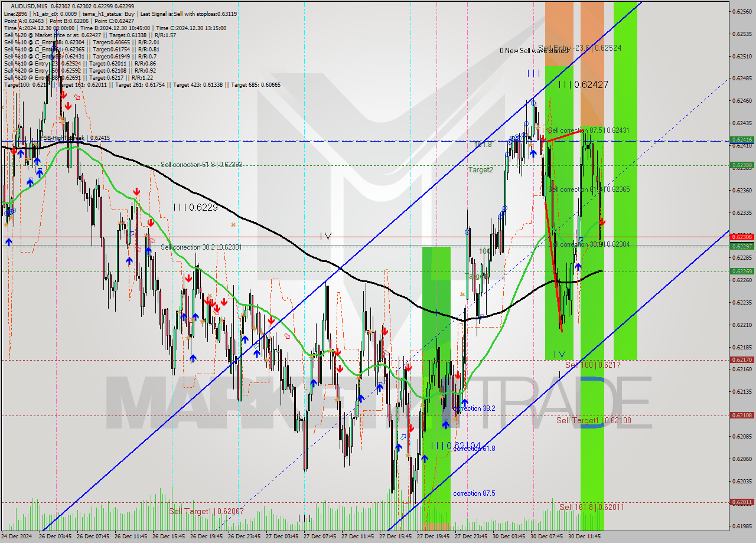Click the '0 New Sell wave started' label
756x543 pixels.
pos(533,51)
